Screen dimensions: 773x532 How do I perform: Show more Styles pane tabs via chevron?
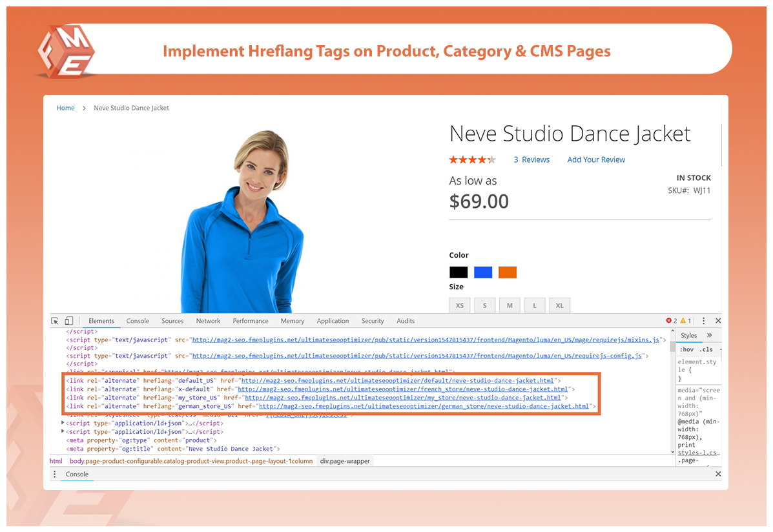coord(709,335)
